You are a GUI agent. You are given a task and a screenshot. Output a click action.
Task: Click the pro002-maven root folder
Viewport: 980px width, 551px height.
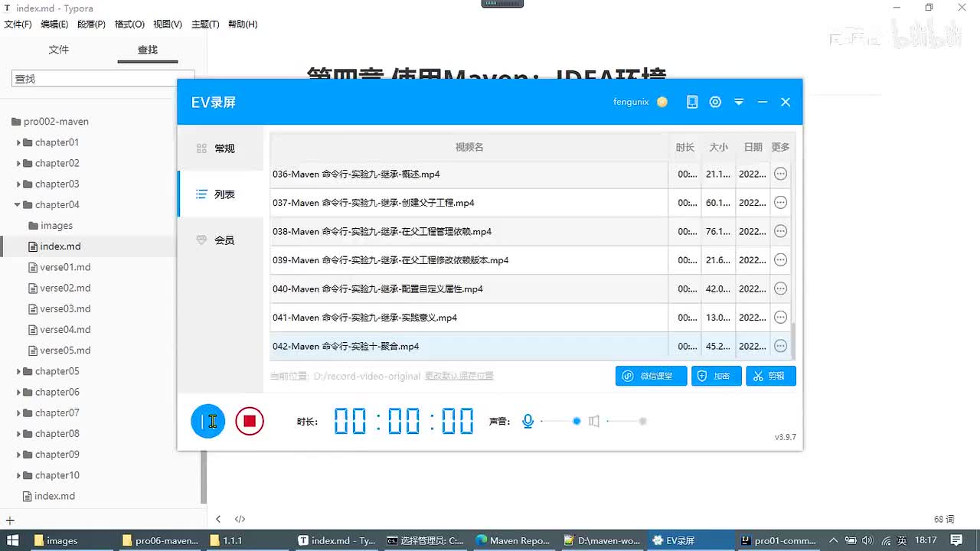(x=51, y=121)
